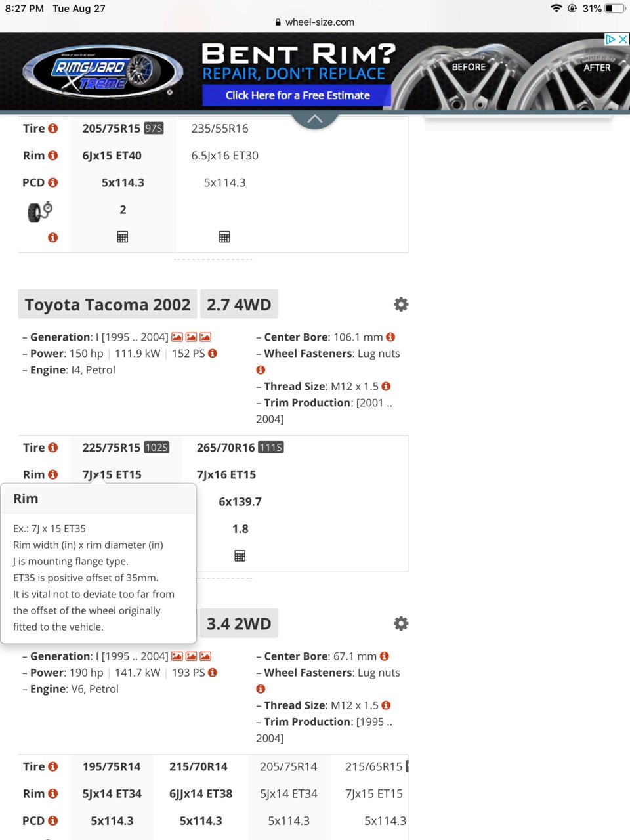This screenshot has height=840, width=630.
Task: Select tire size 265/70R16
Action: 226,448
